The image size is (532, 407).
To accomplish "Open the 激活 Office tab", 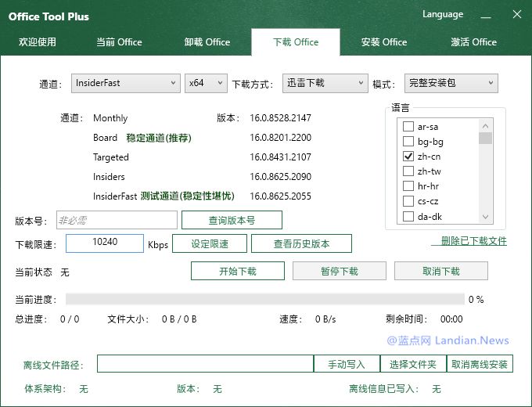I will [473, 42].
